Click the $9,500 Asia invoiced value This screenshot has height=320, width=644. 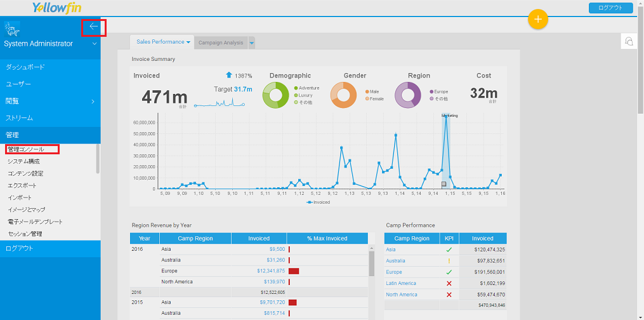click(277, 249)
